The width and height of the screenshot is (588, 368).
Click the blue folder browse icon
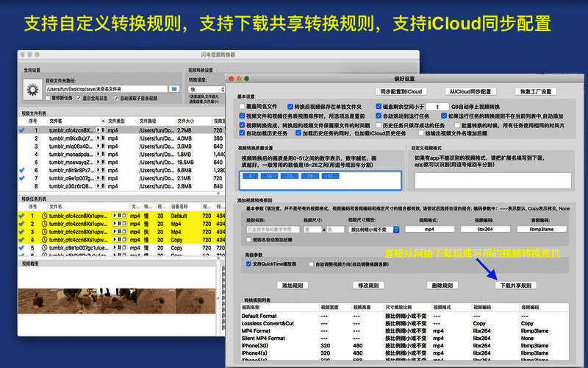[x=174, y=88]
